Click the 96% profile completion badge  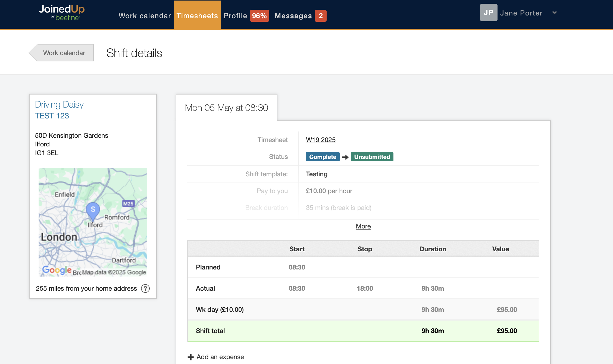click(x=259, y=16)
